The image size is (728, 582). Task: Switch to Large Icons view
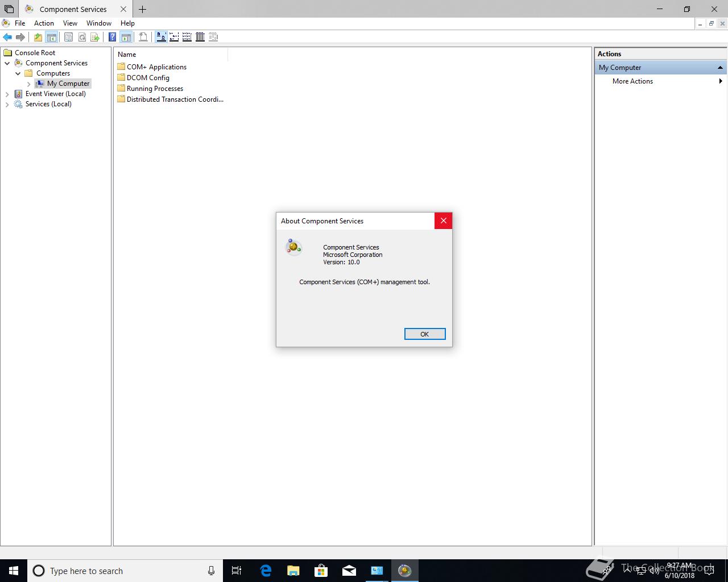[161, 37]
